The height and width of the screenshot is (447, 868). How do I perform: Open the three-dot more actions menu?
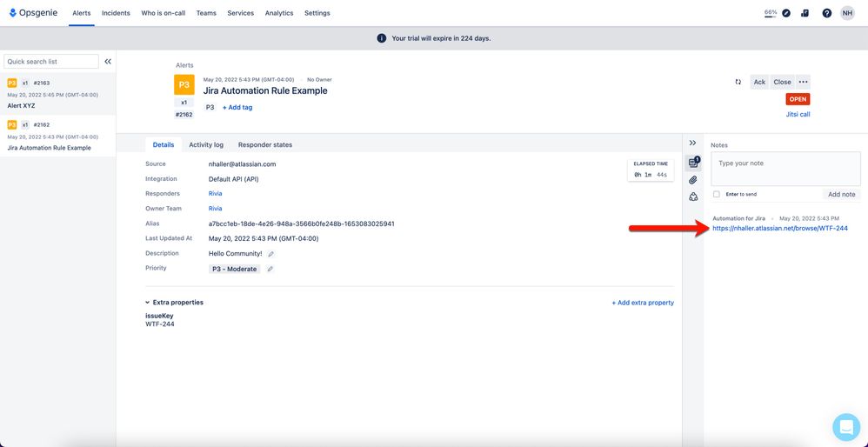pyautogui.click(x=804, y=82)
